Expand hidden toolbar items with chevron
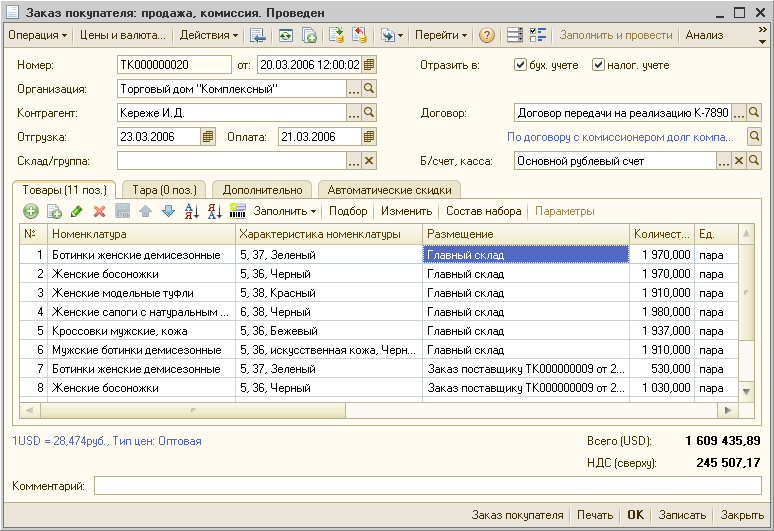Screen dimensions: 774x531 (x=762, y=35)
